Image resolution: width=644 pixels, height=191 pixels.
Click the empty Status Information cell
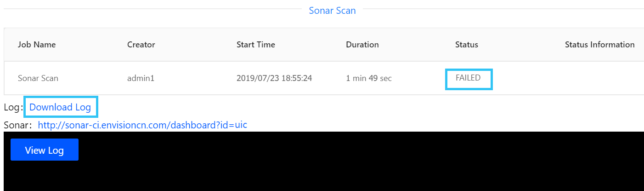(x=599, y=78)
